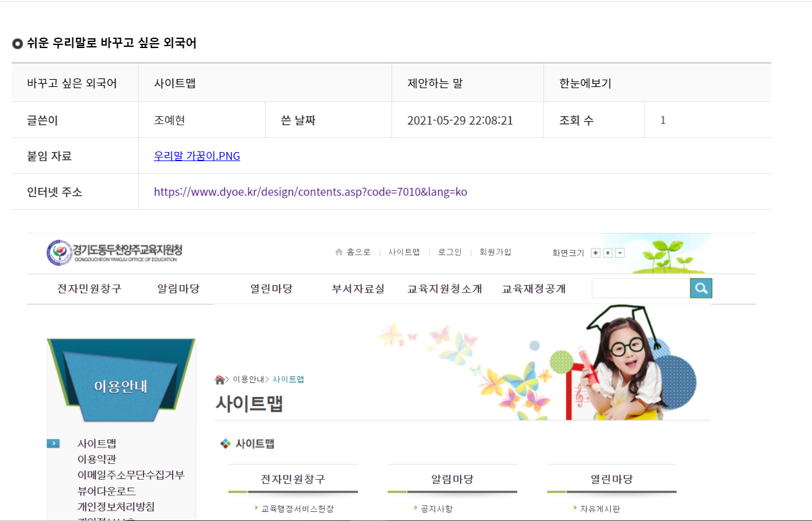Click the Dongducheon Yangju education office logo
Viewport: 812px width, 521px height.
[115, 252]
